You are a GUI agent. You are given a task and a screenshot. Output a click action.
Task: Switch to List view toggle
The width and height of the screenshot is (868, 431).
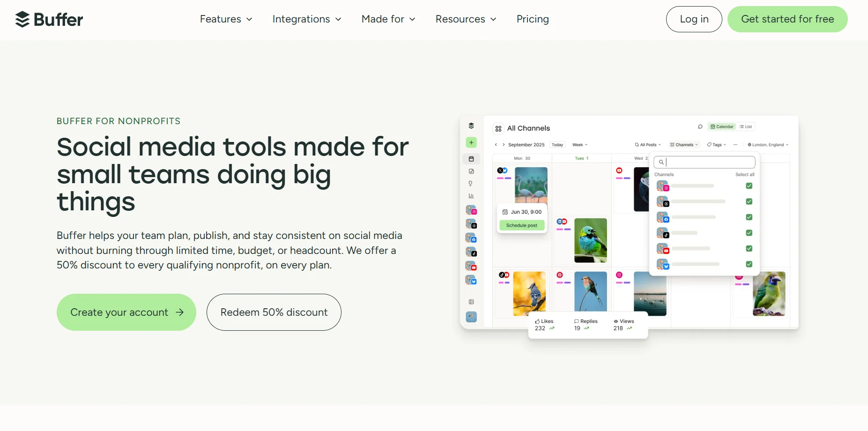[x=746, y=126]
